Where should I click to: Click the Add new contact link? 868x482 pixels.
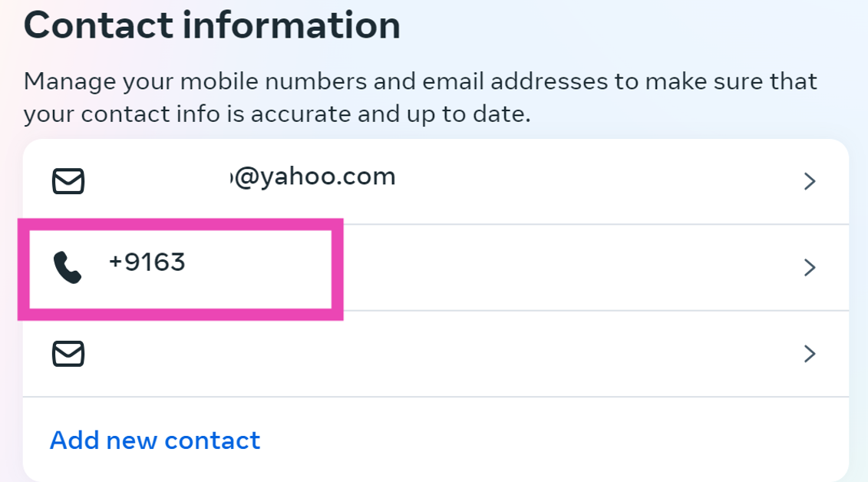click(x=155, y=441)
